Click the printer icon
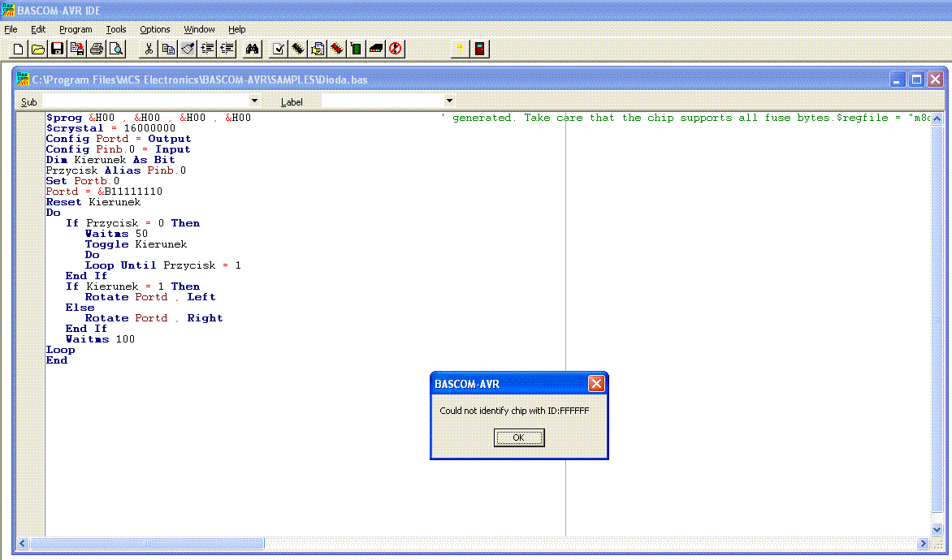 click(x=97, y=49)
